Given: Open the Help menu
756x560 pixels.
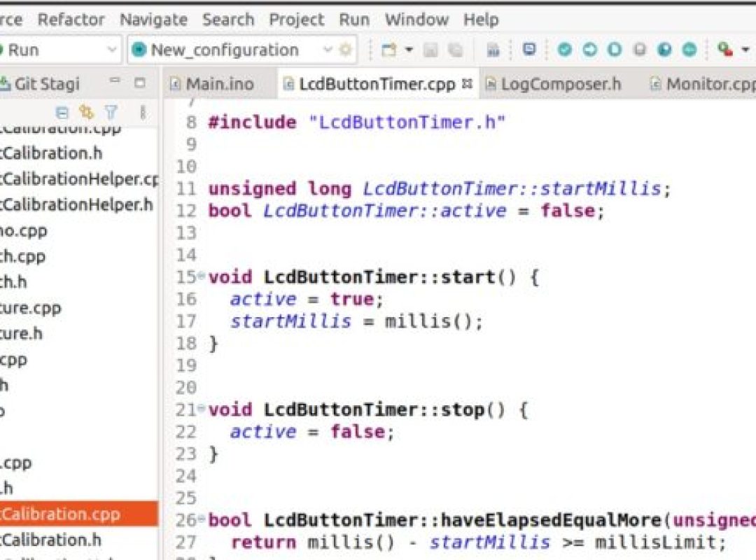Looking at the screenshot, I should click(481, 20).
